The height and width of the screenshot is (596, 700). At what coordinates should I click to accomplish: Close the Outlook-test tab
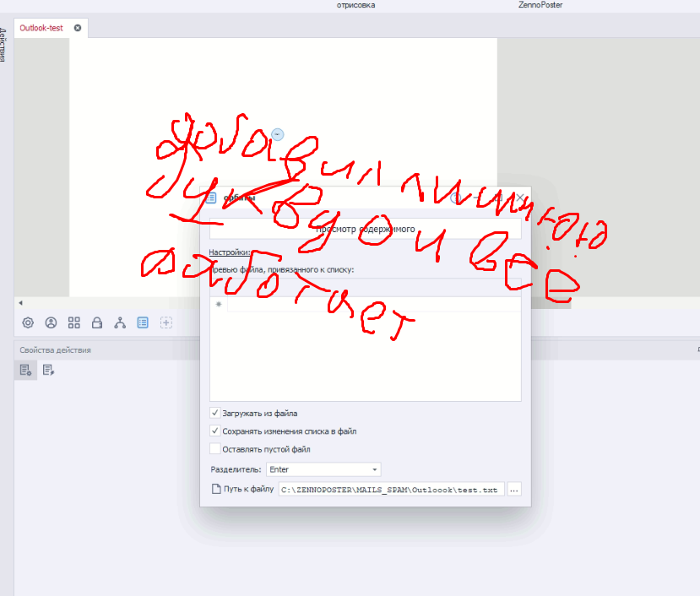pyautogui.click(x=78, y=28)
